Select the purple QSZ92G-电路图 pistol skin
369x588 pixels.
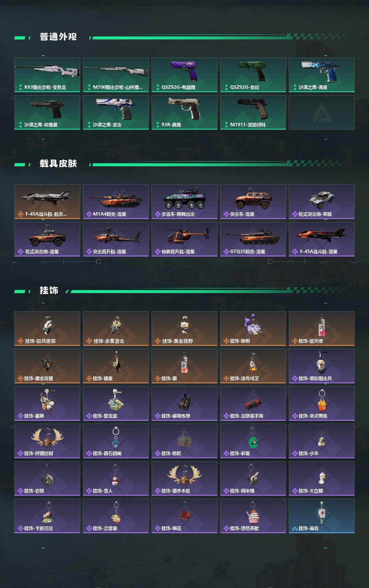[184, 75]
